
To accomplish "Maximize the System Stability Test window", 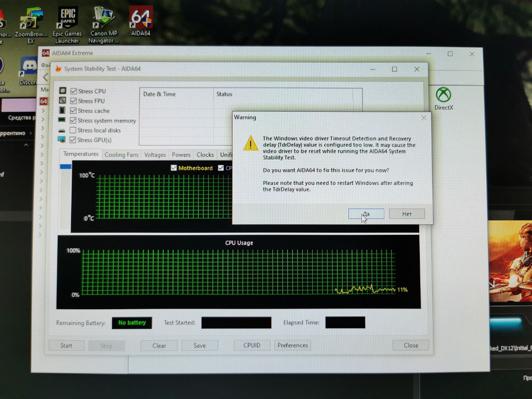I will point(394,69).
